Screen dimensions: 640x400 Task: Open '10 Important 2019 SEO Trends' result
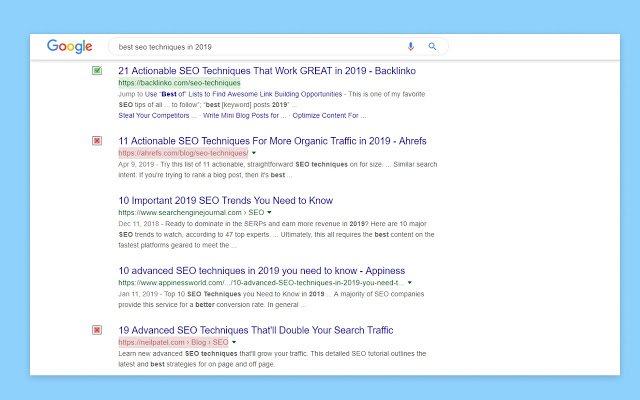(226, 200)
